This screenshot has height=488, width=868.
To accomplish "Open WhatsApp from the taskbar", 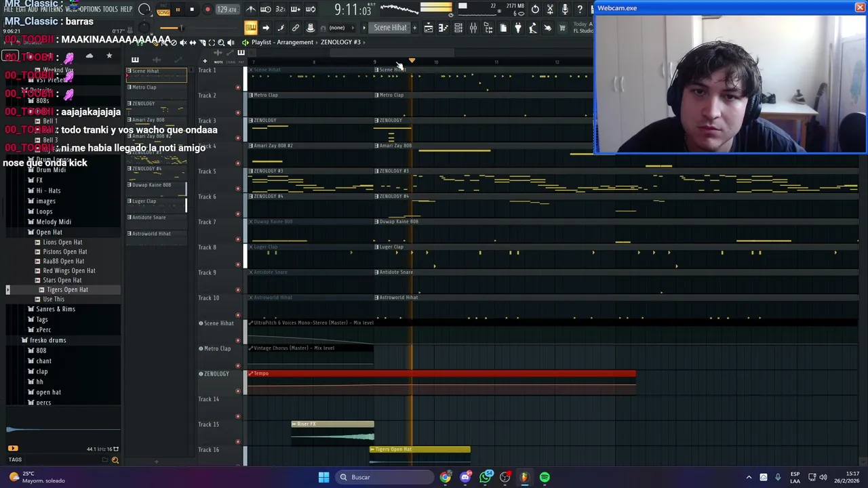I will click(x=485, y=477).
